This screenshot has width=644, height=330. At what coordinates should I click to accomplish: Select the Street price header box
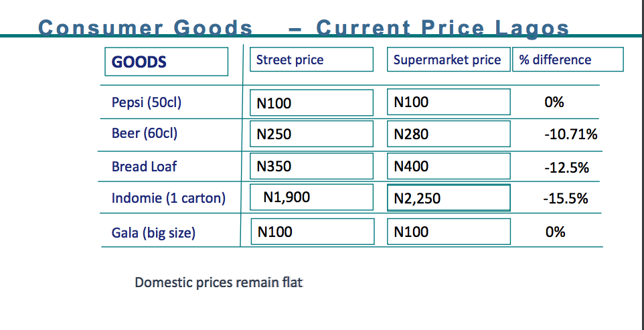(x=311, y=60)
